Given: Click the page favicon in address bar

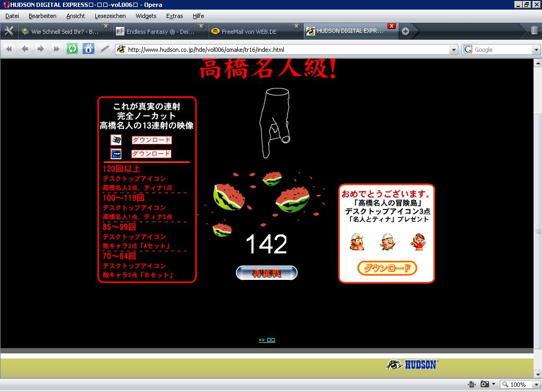Looking at the screenshot, I should 121,49.
